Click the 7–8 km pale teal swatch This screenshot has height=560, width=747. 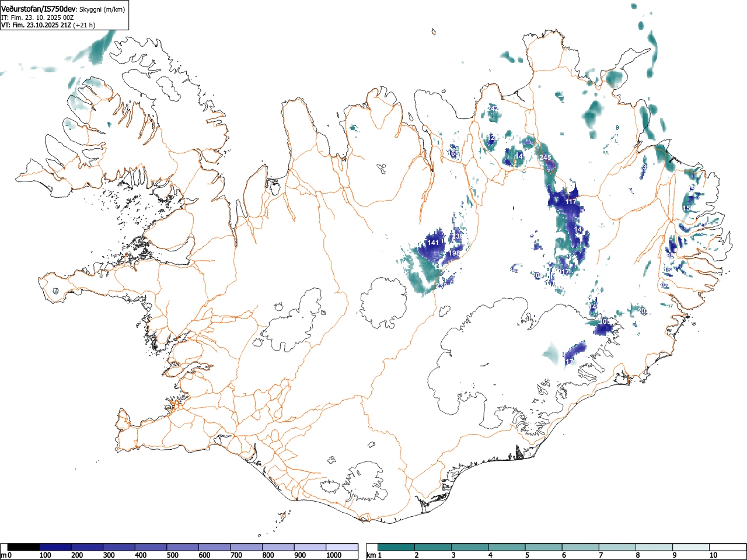coord(617,547)
